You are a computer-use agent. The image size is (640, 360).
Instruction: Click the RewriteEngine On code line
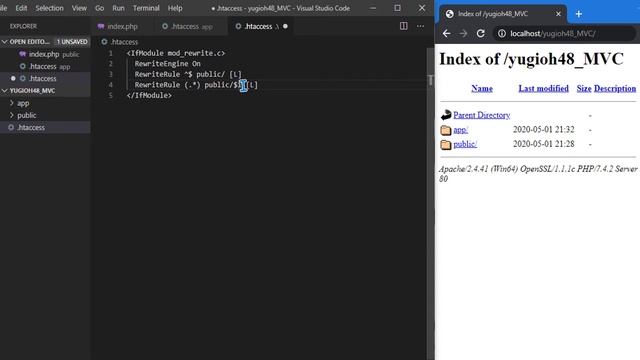(167, 64)
